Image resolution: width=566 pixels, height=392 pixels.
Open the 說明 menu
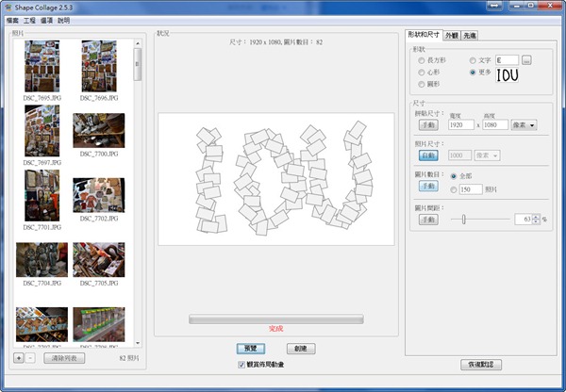[x=63, y=19]
